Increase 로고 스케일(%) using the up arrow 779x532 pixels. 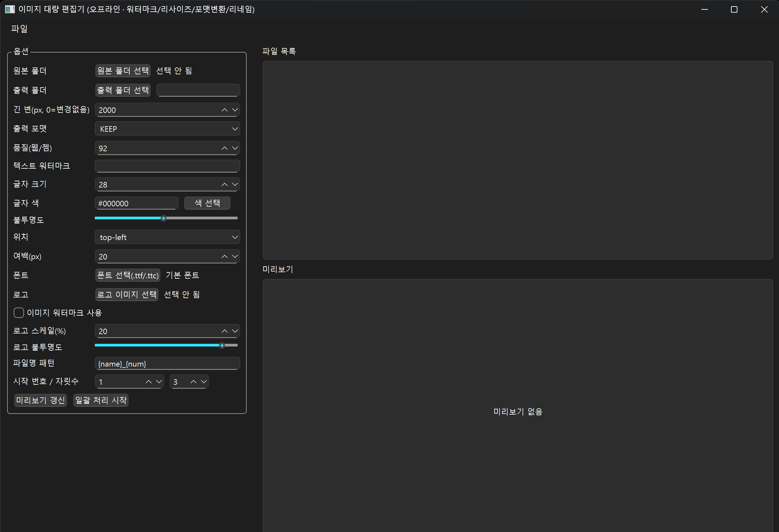click(225, 331)
